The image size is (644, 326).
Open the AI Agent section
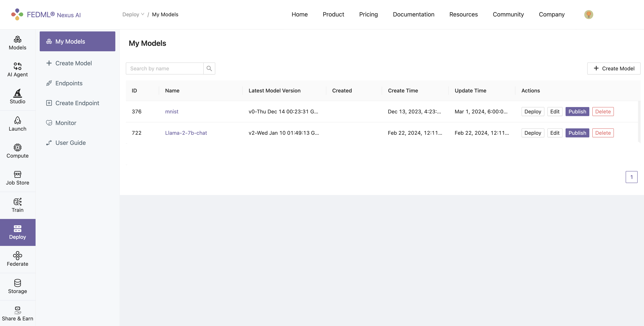coord(17,70)
